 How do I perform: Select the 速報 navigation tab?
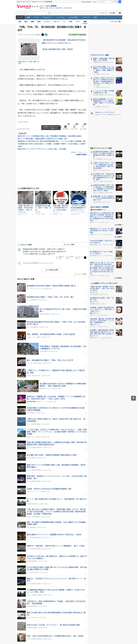tap(28, 17)
